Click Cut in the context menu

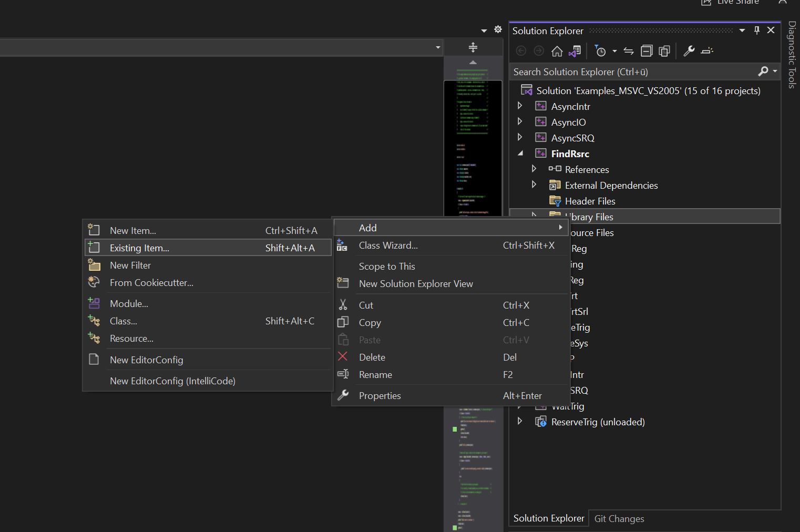click(x=451, y=305)
